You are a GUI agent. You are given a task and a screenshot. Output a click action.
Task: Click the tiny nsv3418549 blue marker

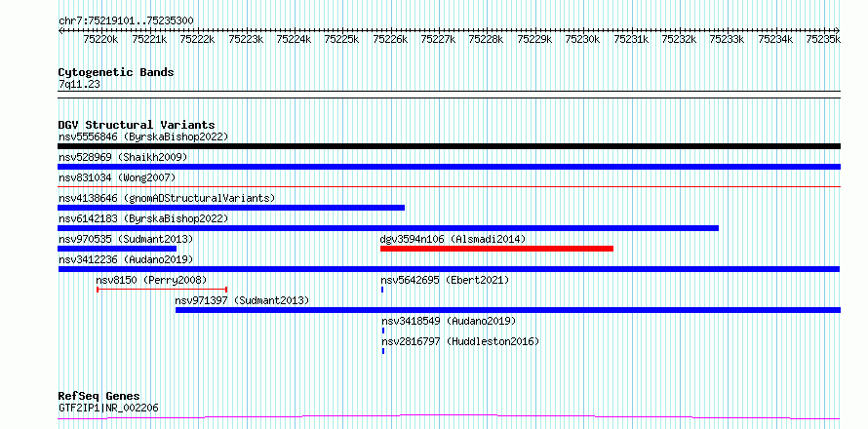pyautogui.click(x=383, y=331)
